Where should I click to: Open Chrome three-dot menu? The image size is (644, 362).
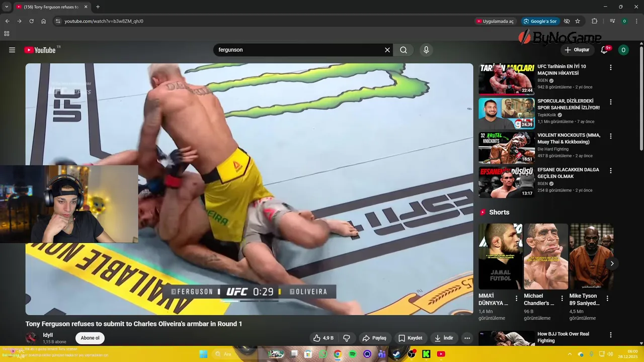pos(636,21)
